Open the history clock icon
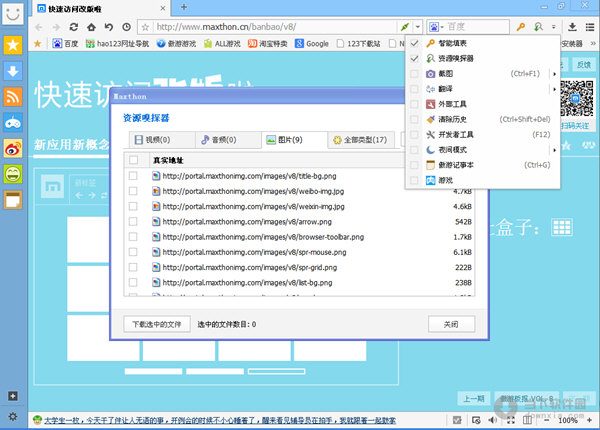 click(126, 27)
